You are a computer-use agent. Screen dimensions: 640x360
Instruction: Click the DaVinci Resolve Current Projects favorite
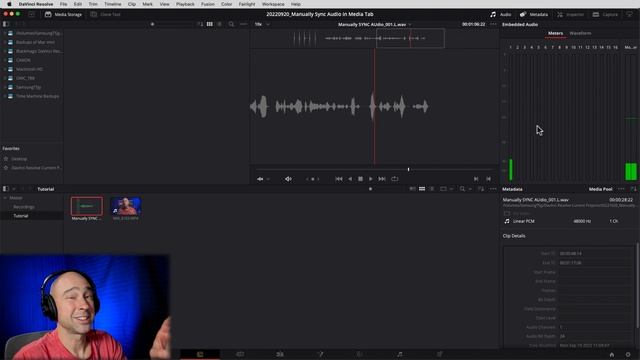coord(32,168)
